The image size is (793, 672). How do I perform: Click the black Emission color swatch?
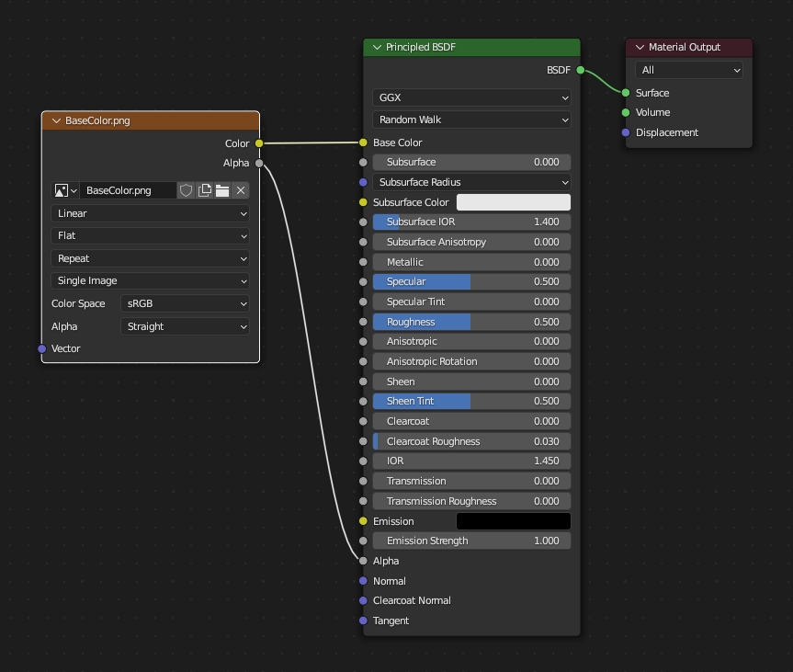pyautogui.click(x=514, y=521)
